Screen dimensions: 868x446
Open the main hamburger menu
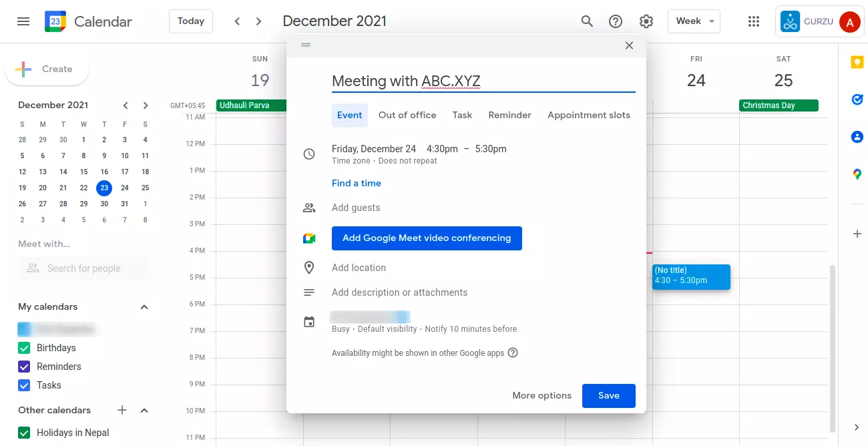pos(23,21)
